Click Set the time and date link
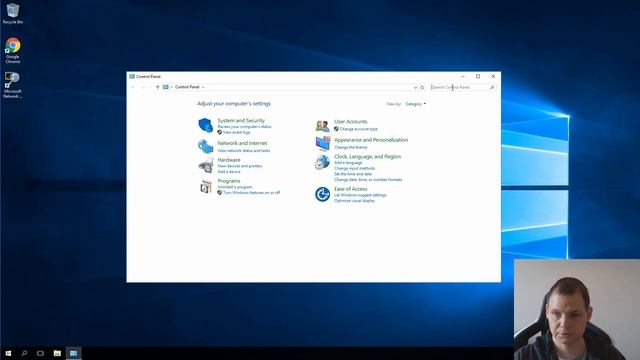The image size is (640, 360). 353,174
